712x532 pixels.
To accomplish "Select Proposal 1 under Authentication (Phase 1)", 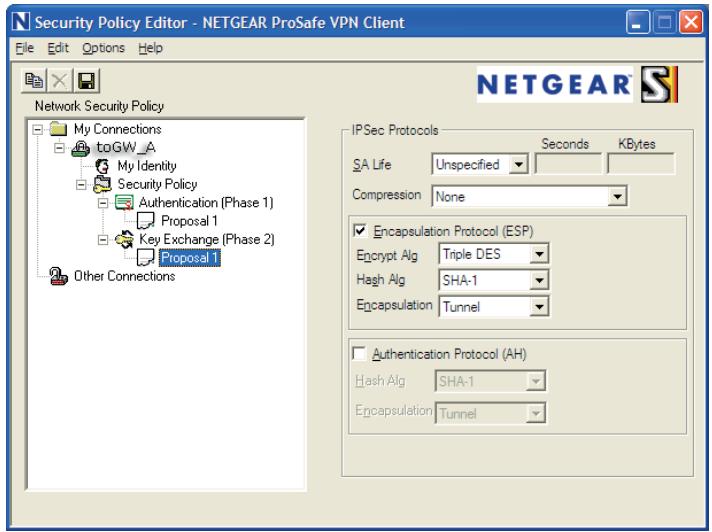I will pos(189,221).
